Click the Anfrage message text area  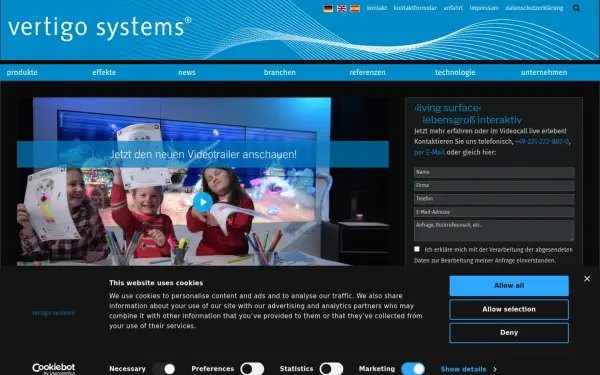click(494, 230)
